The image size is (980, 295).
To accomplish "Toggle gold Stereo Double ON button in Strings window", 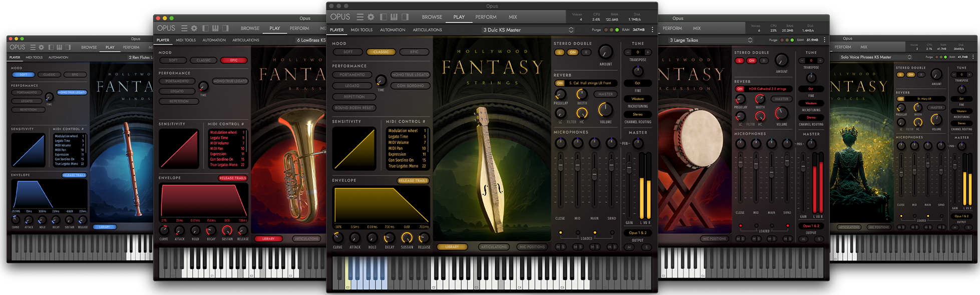I will (x=572, y=52).
